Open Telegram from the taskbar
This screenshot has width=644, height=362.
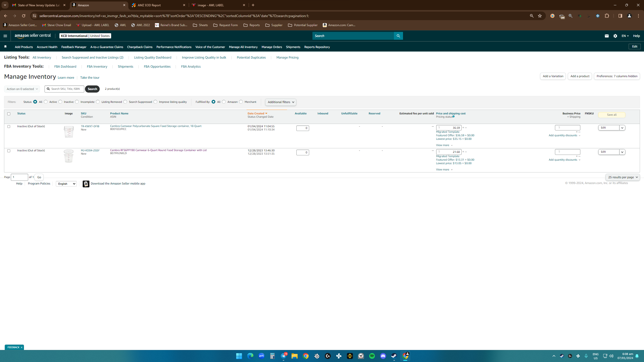(x=284, y=356)
